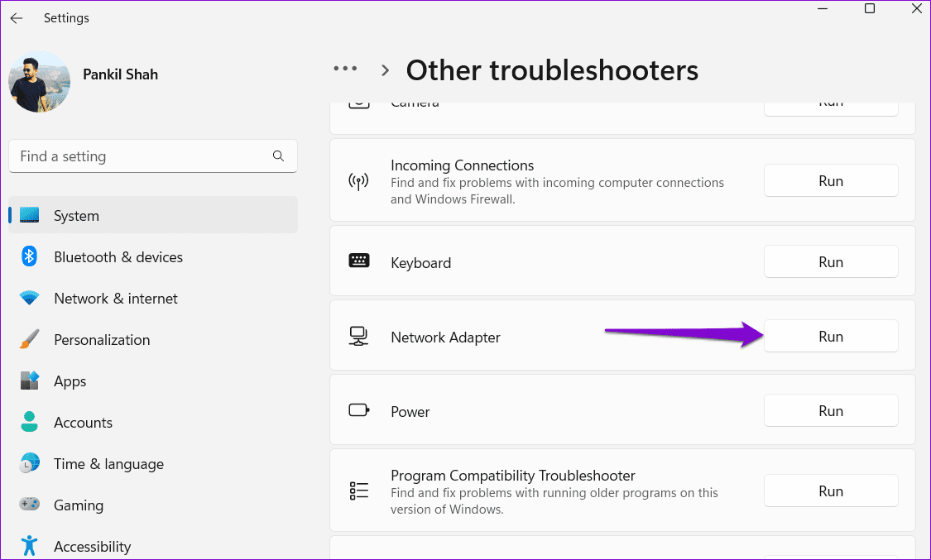Maximize the Settings window
Screen dimensions: 931x560
click(x=870, y=9)
